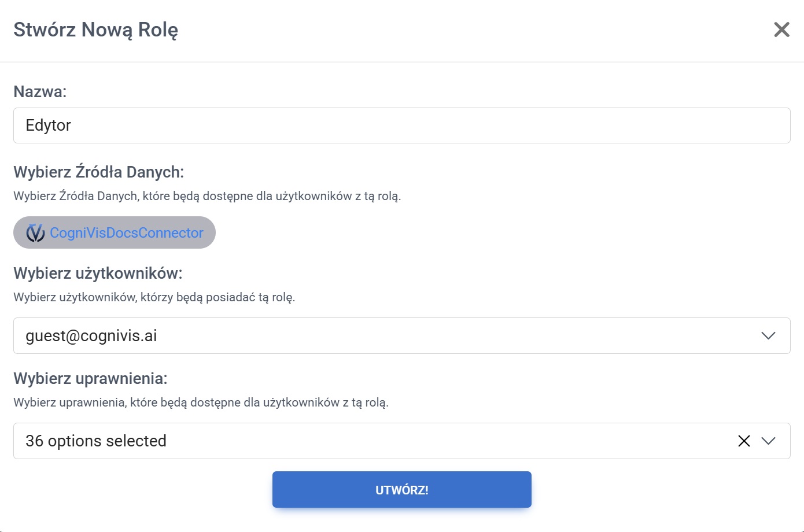Click the data sources description text
Viewport: 804px width, 532px height.
(207, 196)
